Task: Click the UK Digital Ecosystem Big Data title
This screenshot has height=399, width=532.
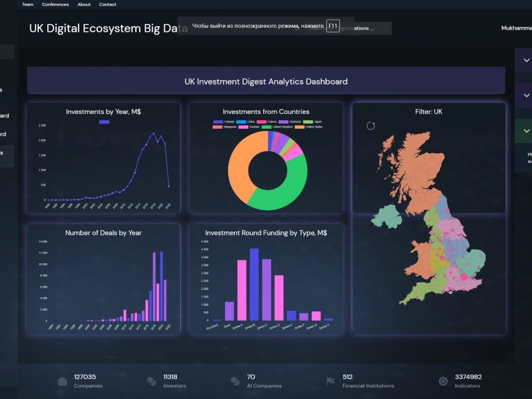Action: (108, 28)
